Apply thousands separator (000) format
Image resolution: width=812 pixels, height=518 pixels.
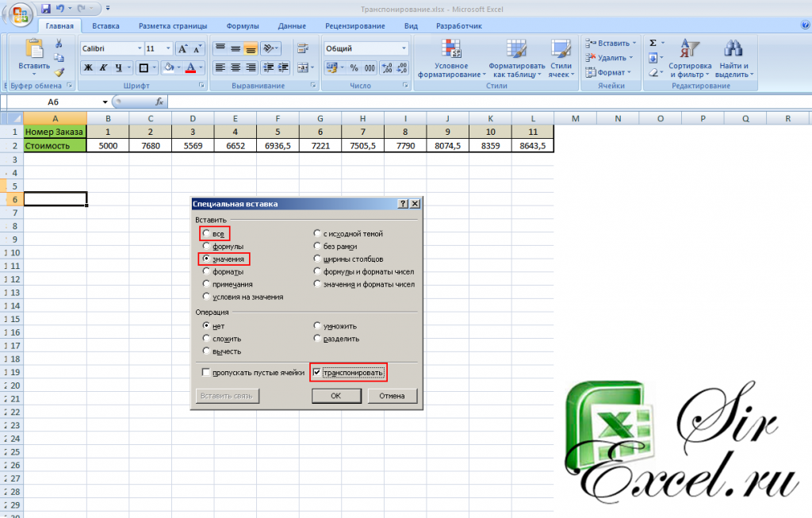(x=370, y=67)
